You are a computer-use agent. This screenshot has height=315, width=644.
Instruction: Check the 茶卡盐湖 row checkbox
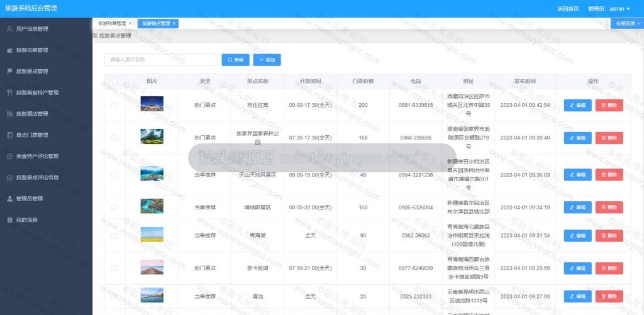click(114, 268)
